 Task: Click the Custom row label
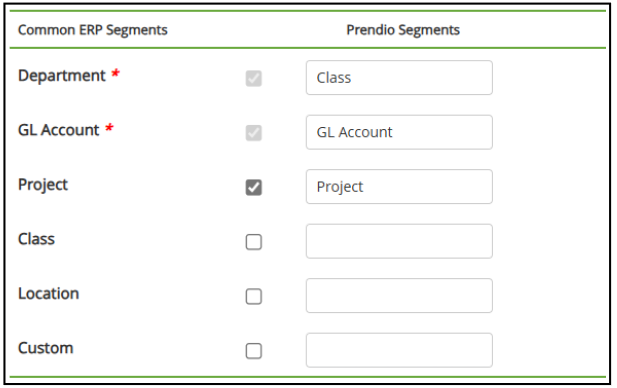[x=46, y=348]
